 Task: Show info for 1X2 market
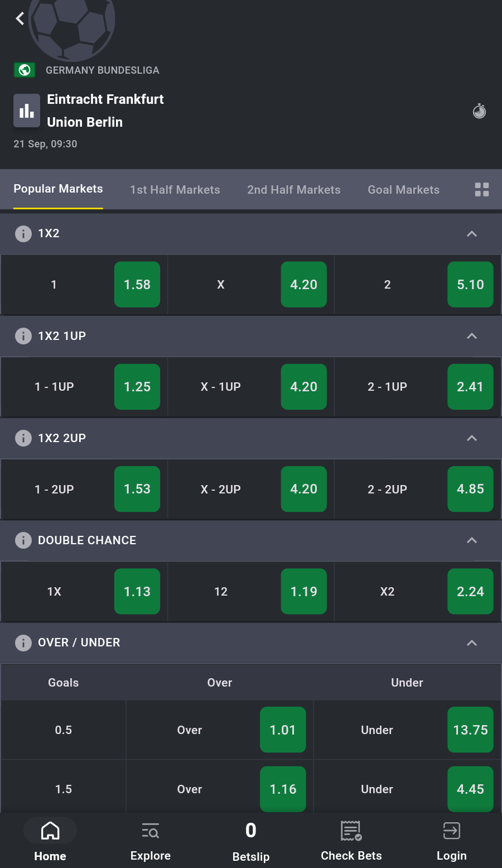coord(23,234)
